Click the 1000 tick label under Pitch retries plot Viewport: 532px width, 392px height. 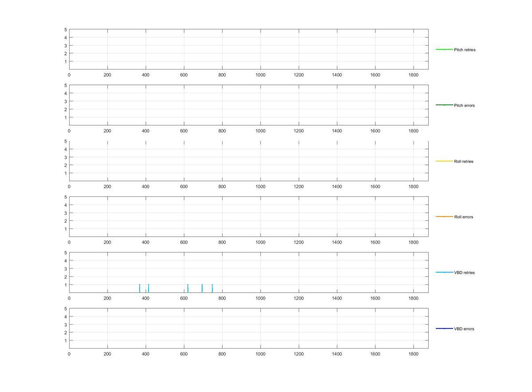click(260, 75)
